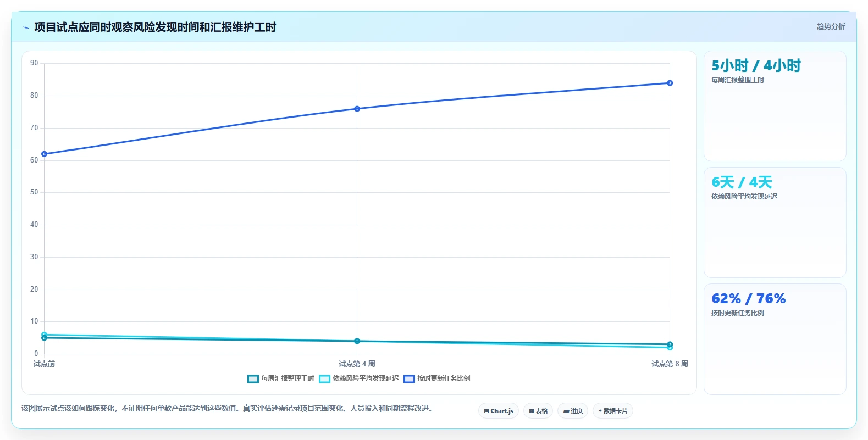Click the 0 y-axis tick label

click(x=36, y=354)
